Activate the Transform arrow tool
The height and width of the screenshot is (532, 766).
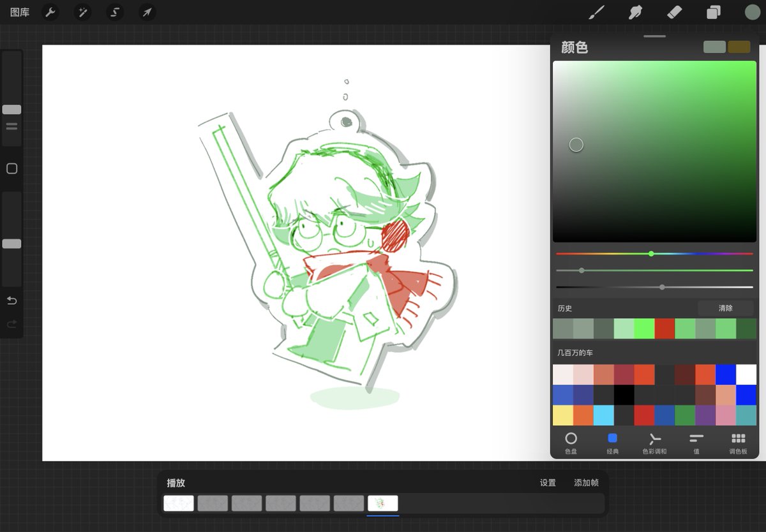(x=147, y=12)
